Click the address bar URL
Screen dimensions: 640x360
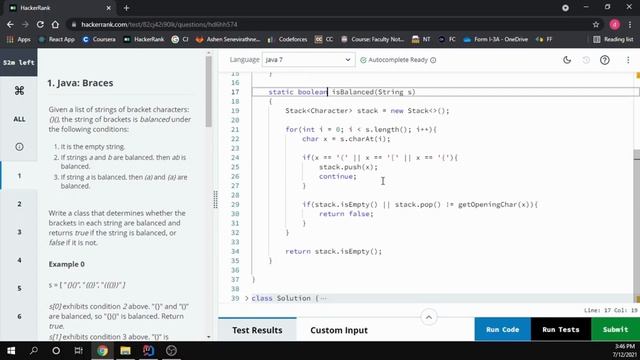[159, 24]
